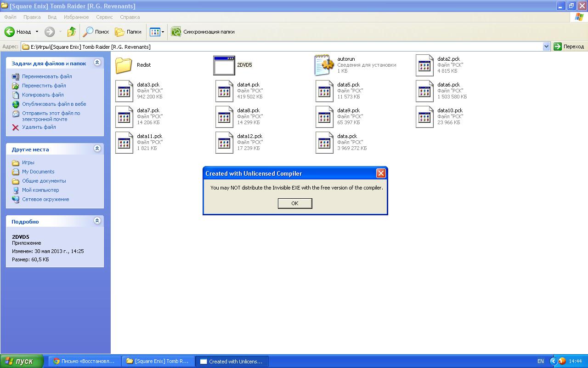The image size is (588, 368).
Task: Click Копировать файл link
Action: pos(43,95)
